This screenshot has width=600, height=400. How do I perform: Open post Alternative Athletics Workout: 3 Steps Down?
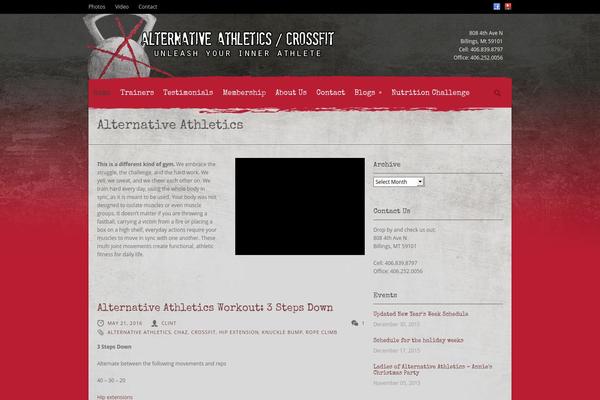(x=215, y=308)
